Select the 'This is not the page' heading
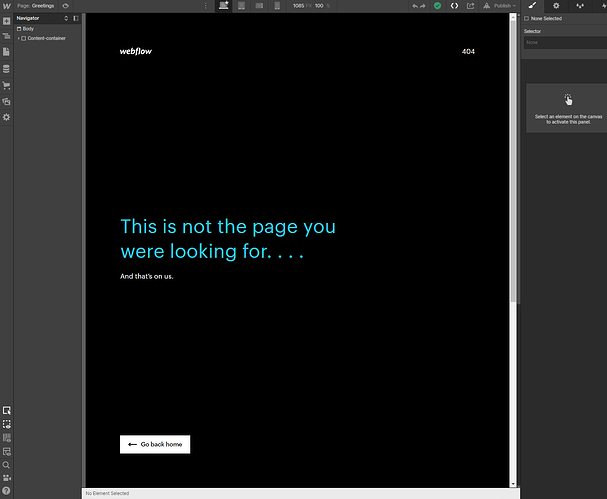The image size is (607, 499). [x=228, y=239]
